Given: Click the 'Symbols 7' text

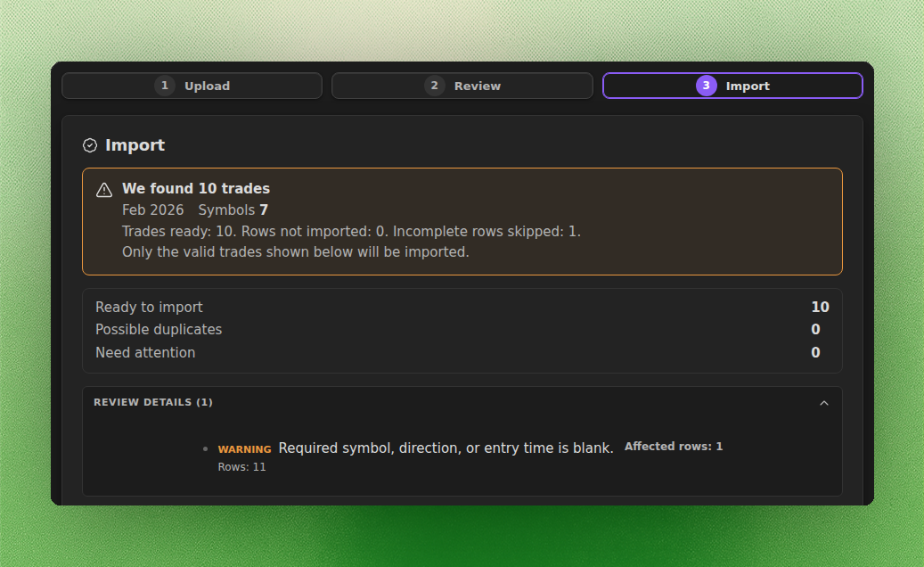Looking at the screenshot, I should click(x=233, y=210).
